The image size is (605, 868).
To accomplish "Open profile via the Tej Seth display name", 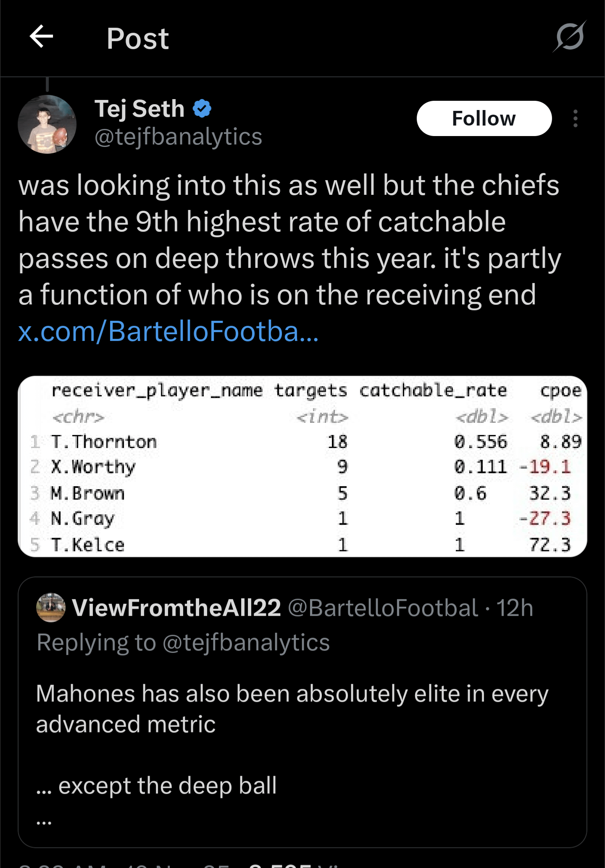I will 139,109.
